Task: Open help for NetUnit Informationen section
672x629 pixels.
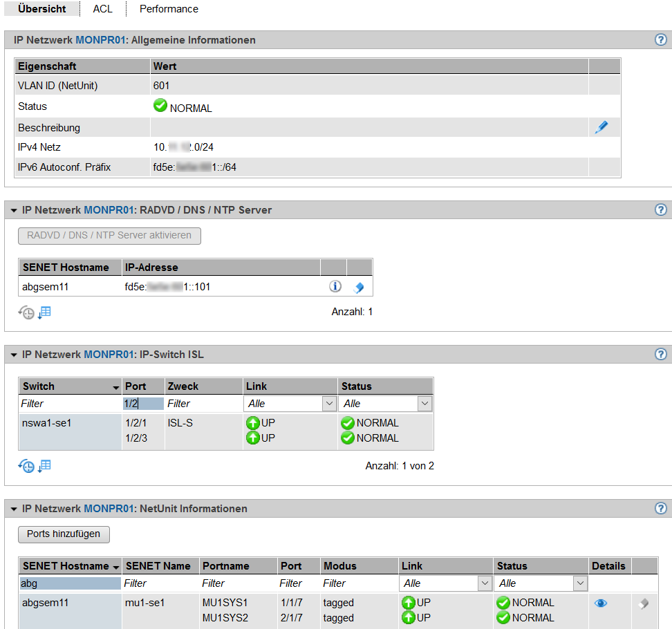Action: [660, 508]
